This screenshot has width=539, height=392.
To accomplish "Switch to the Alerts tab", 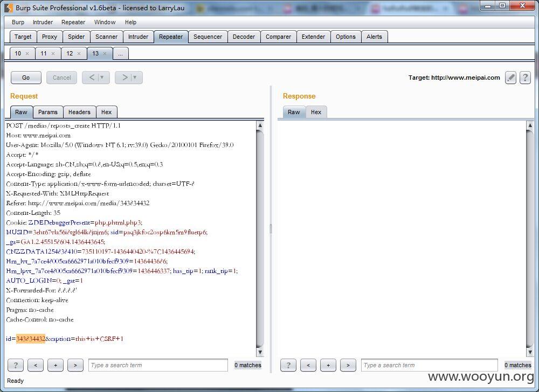I will pos(375,37).
